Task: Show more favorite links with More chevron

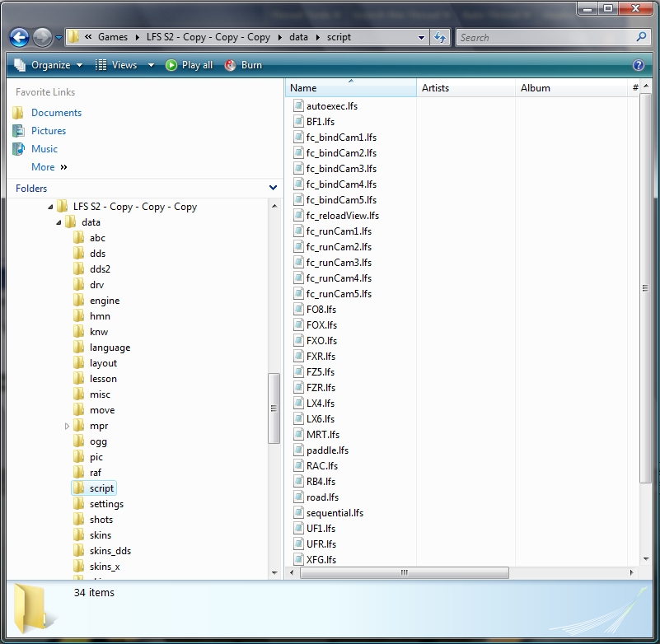Action: click(63, 167)
